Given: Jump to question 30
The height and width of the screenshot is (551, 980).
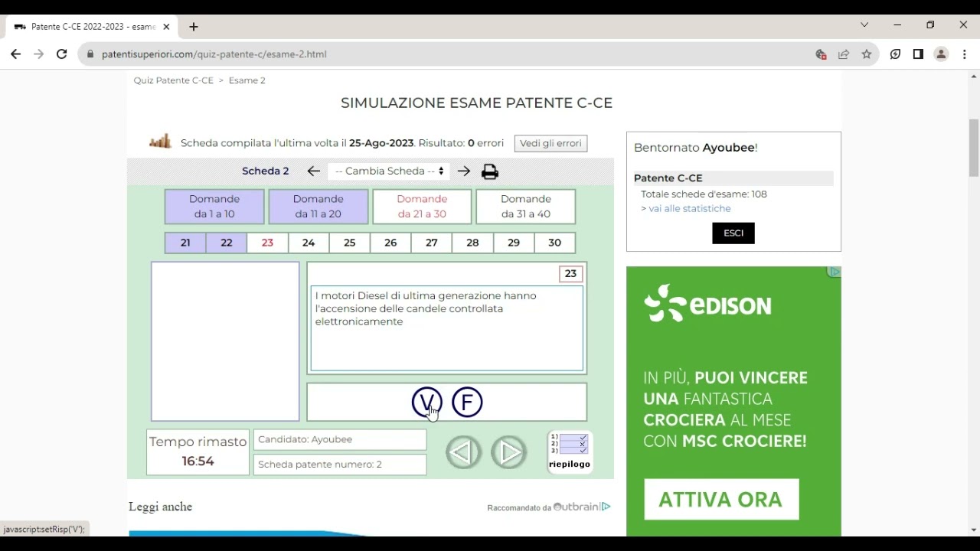Looking at the screenshot, I should coord(555,243).
